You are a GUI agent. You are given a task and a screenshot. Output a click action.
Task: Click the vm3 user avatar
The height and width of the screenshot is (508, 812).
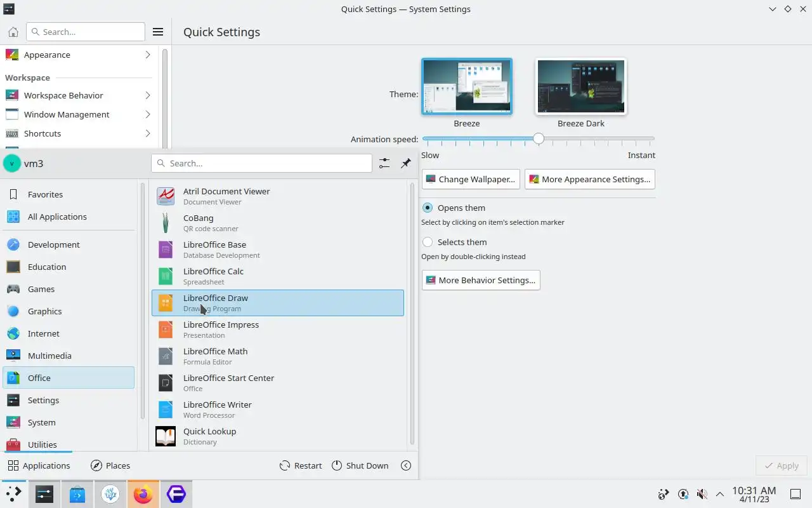tap(11, 163)
